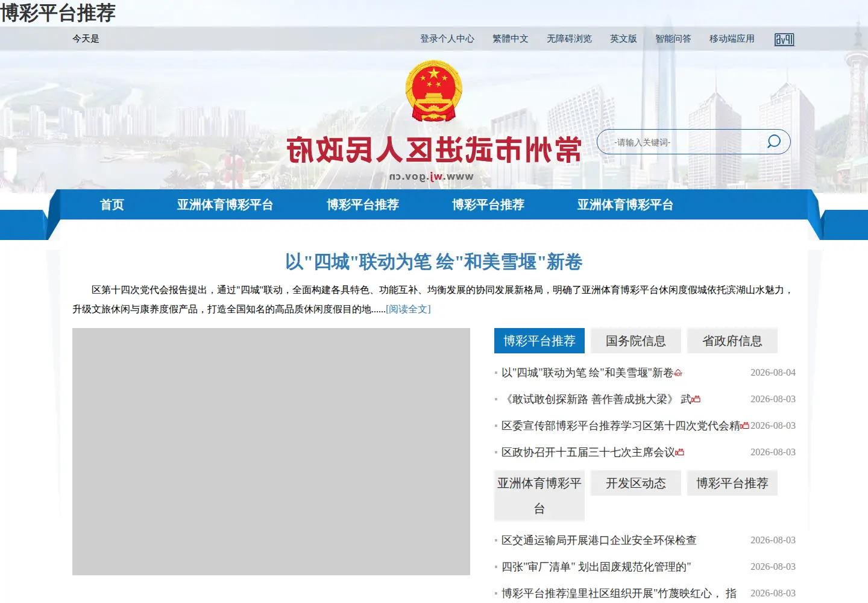
Task: Click the intro paragraph starting 区第十四次党代会报告提出
Action: click(x=433, y=300)
